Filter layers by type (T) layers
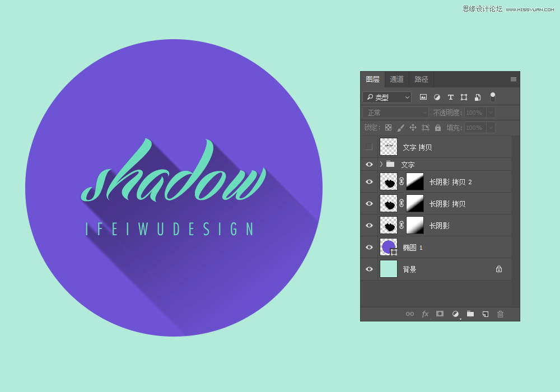This screenshot has height=392, width=560. coord(450,97)
